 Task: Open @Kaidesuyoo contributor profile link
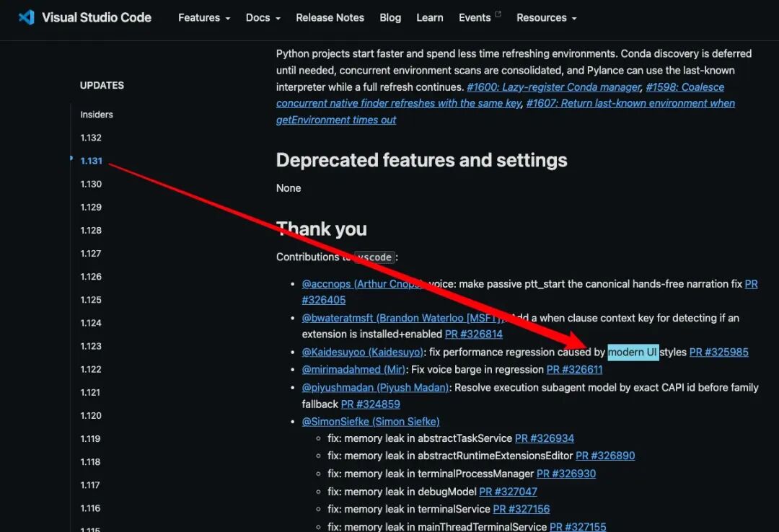pyautogui.click(x=362, y=353)
